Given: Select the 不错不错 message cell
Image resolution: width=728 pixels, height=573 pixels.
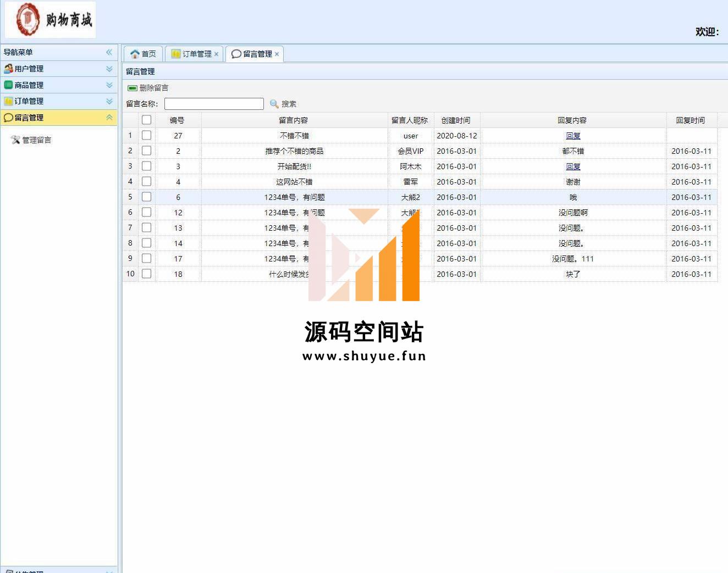Looking at the screenshot, I should pyautogui.click(x=294, y=136).
